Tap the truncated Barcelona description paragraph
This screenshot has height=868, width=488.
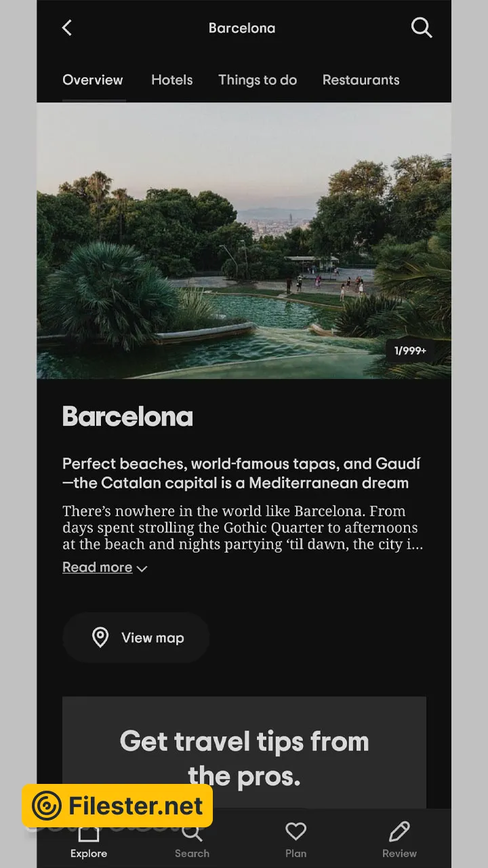coord(243,528)
